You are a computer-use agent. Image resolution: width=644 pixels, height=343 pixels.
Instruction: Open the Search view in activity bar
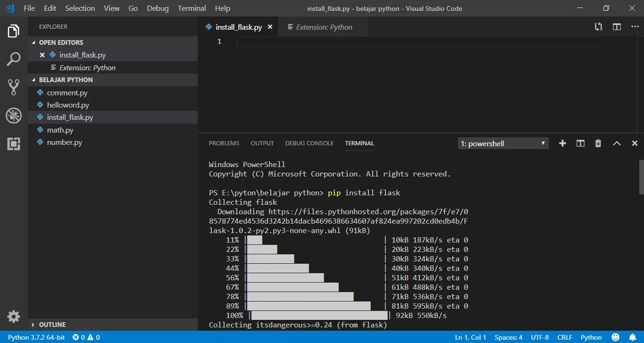click(x=14, y=59)
